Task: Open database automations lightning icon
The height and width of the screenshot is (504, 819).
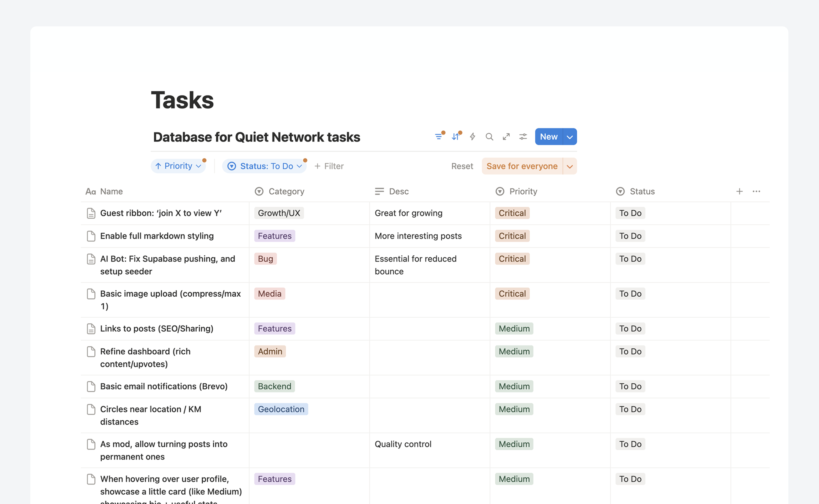Action: [472, 137]
